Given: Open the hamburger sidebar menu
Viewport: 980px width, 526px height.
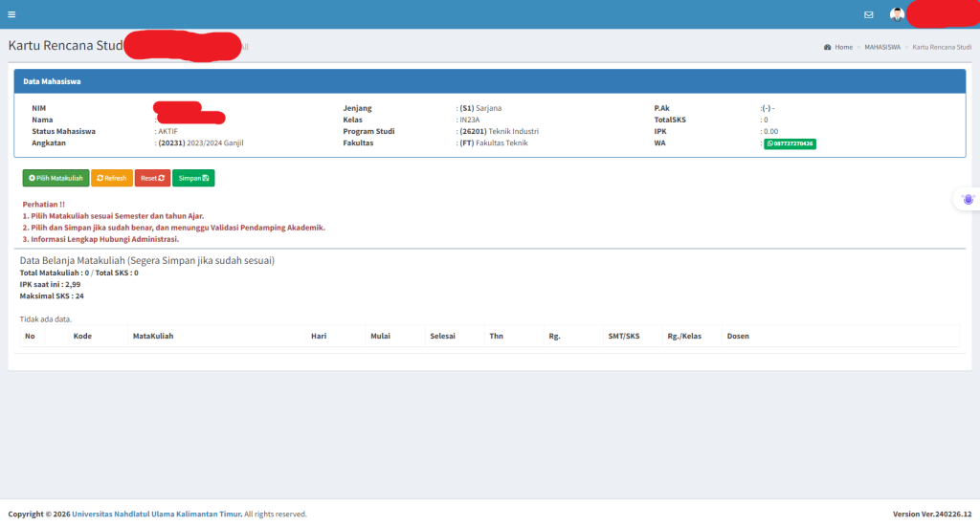Looking at the screenshot, I should (11, 14).
